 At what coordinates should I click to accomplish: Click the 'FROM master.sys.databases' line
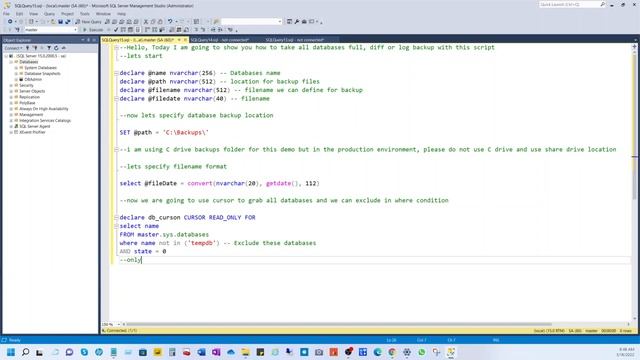164,234
